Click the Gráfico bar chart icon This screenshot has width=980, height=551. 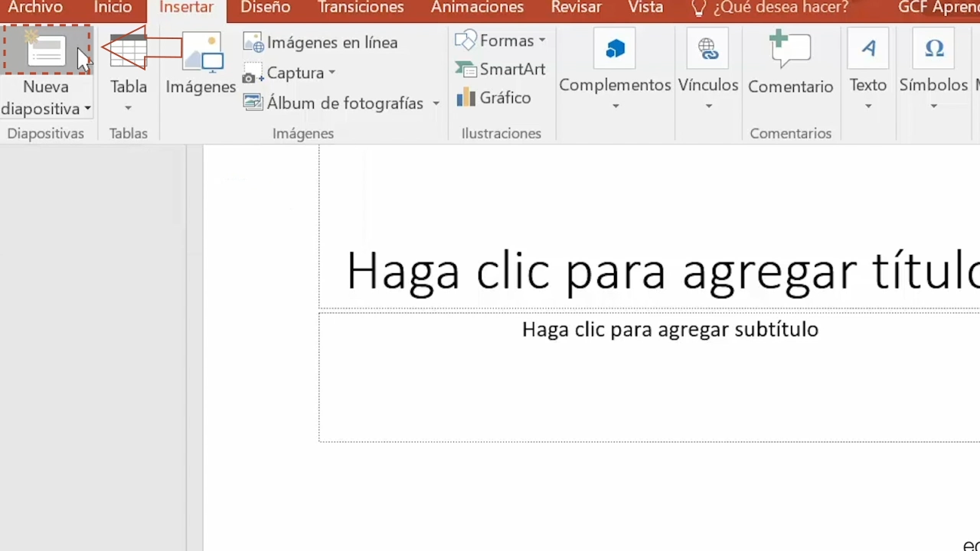(465, 97)
